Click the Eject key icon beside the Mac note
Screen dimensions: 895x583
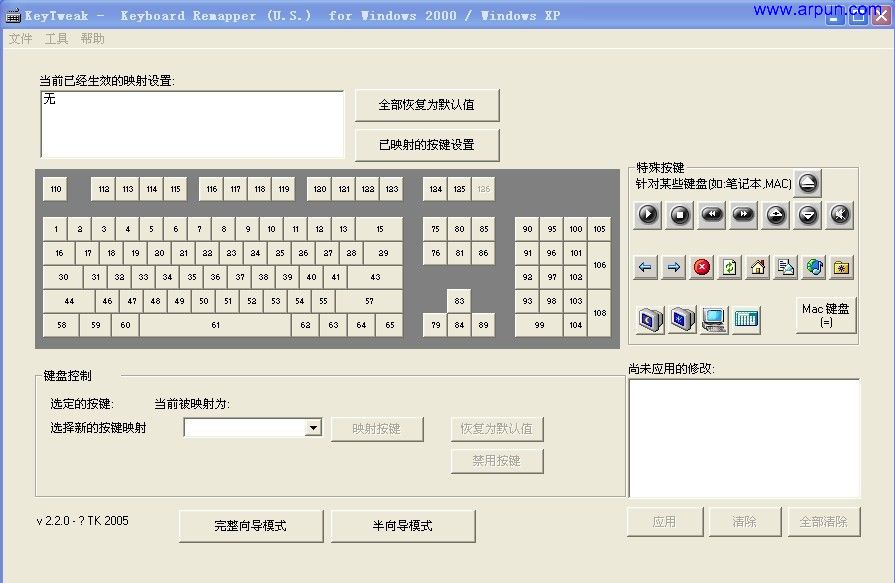pyautogui.click(x=808, y=184)
